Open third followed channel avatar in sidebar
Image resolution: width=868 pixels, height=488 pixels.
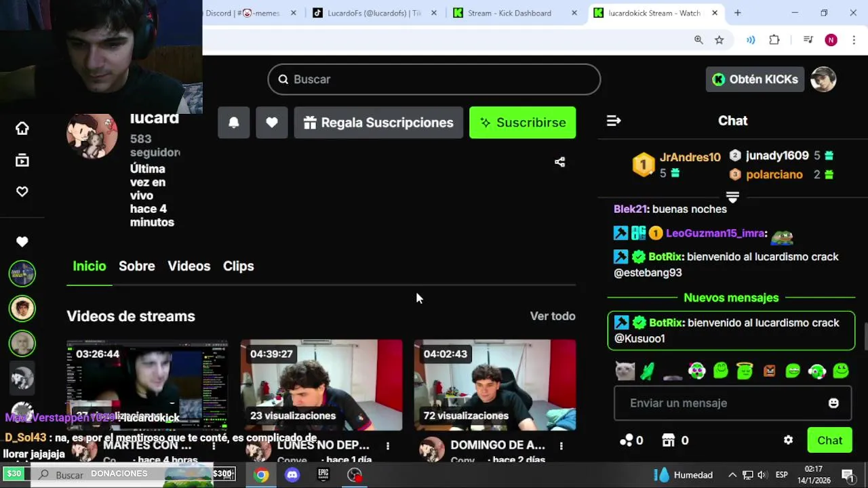[x=22, y=343]
